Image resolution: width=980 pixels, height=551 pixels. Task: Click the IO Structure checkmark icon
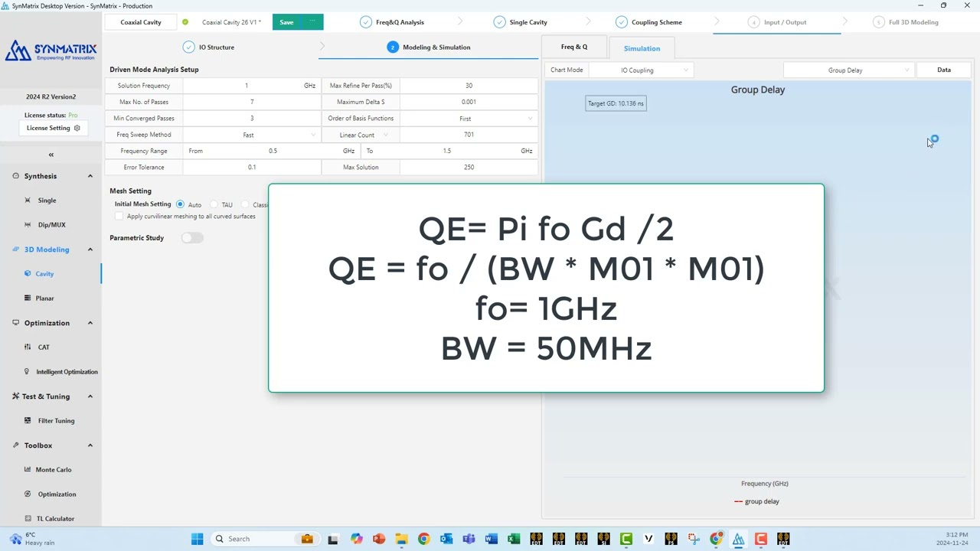(189, 47)
